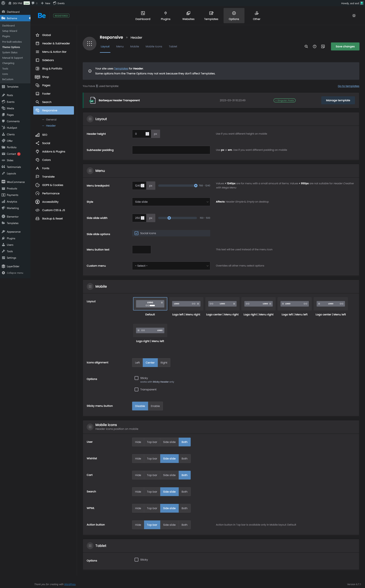Open GDPR & Cookies options

54,185
